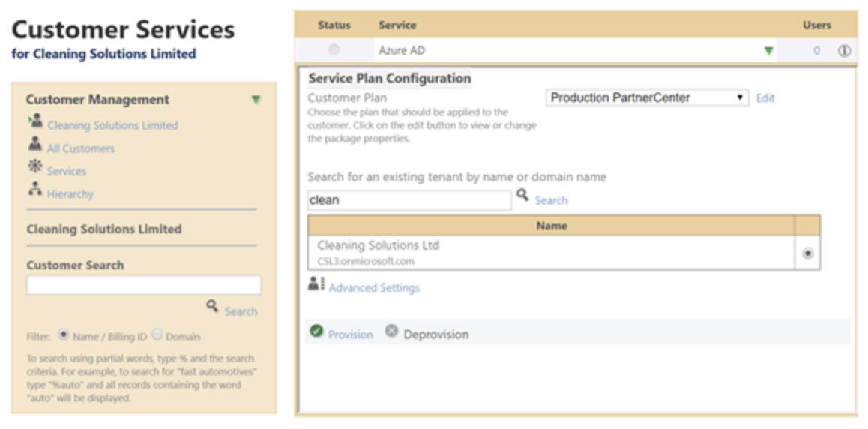Select the Azure AD status radio button
The image size is (868, 429).
pos(334,50)
